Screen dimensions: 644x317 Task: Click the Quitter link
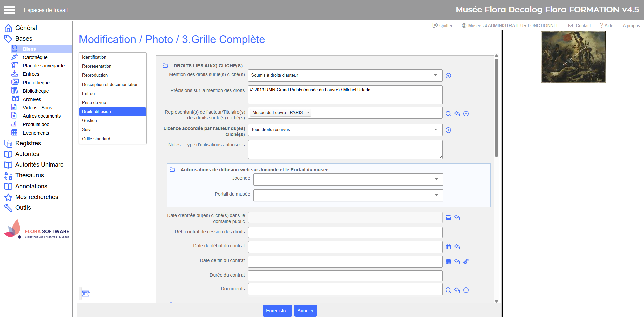click(x=442, y=25)
